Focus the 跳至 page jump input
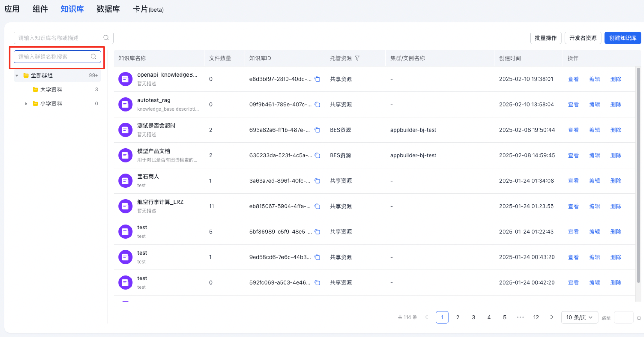The width and height of the screenshot is (644, 337). [x=623, y=317]
